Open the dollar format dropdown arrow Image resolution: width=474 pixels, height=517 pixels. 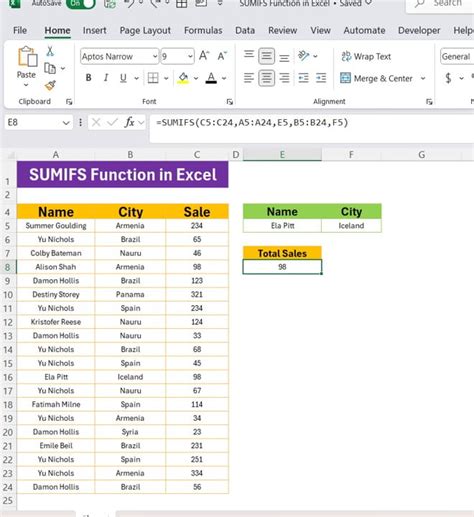(x=461, y=78)
